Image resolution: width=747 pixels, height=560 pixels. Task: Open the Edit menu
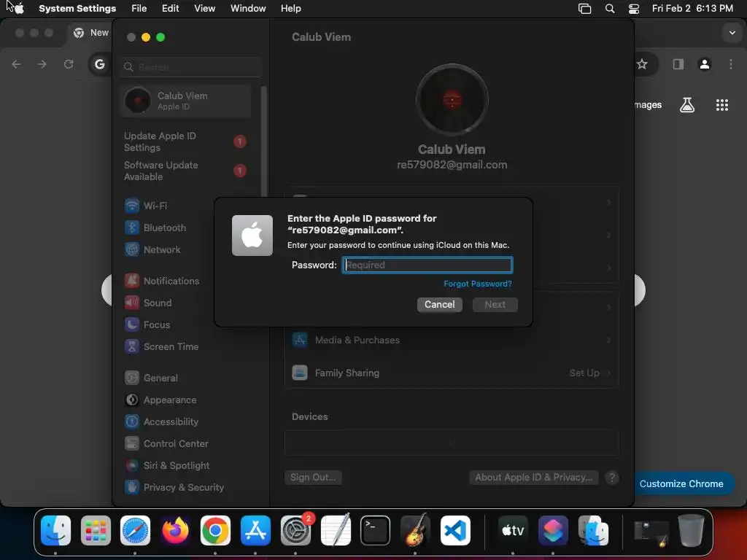point(170,9)
